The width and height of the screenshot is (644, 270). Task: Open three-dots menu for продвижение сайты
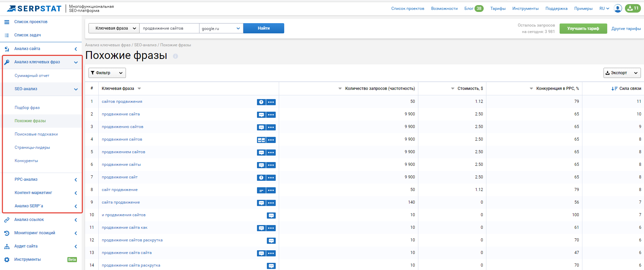click(x=271, y=165)
